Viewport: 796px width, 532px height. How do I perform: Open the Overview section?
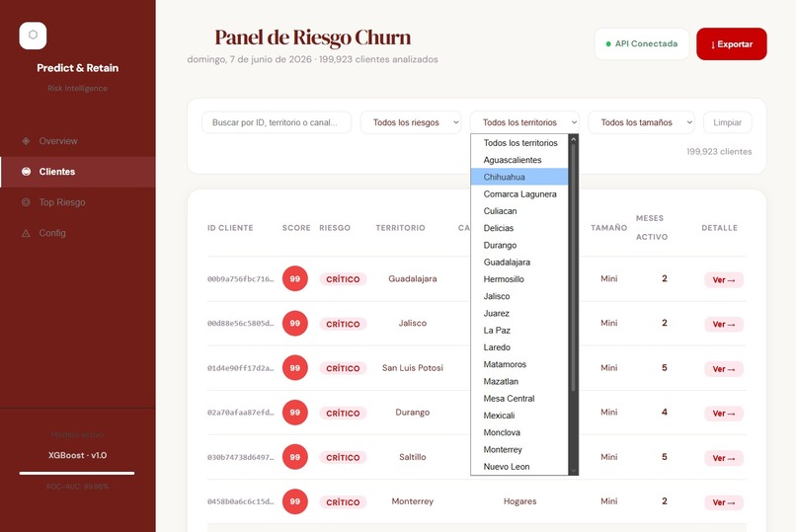pos(78,141)
